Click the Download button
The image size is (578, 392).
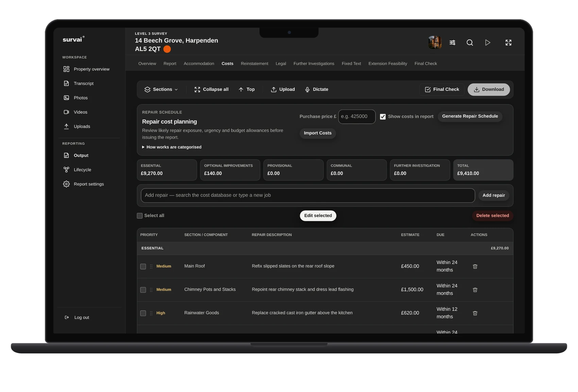coord(489,89)
